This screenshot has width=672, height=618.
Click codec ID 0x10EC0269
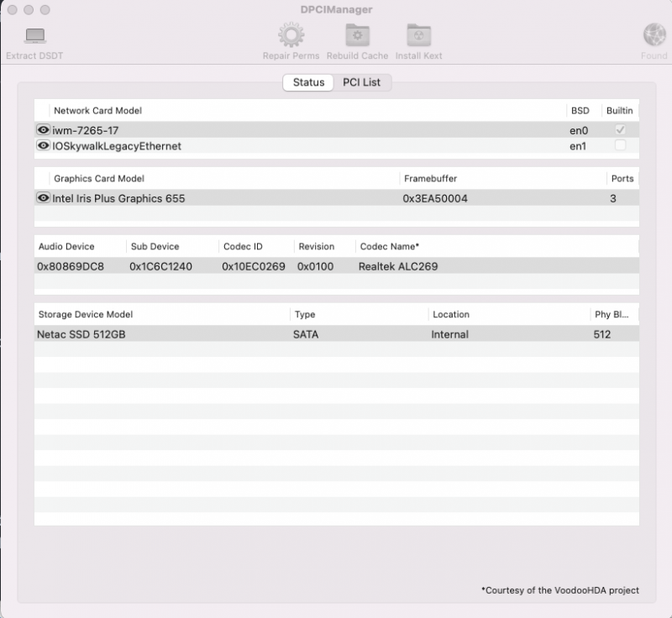tap(254, 266)
